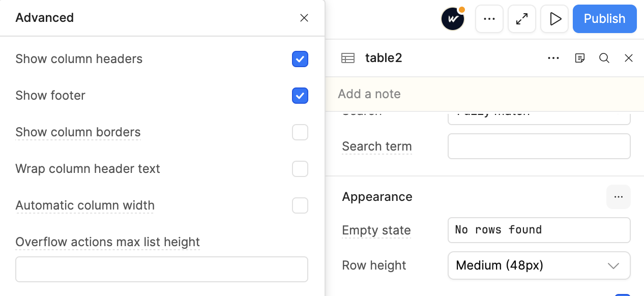Enable Show column borders
This screenshot has width=644, height=296.
pyautogui.click(x=300, y=132)
